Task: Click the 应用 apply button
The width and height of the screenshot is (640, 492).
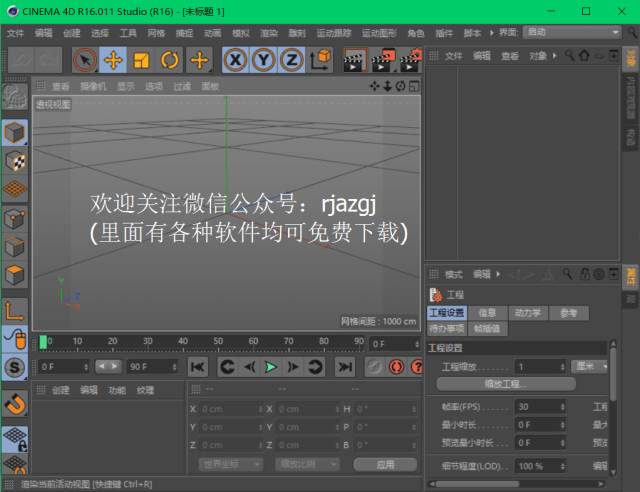Action: 385,464
